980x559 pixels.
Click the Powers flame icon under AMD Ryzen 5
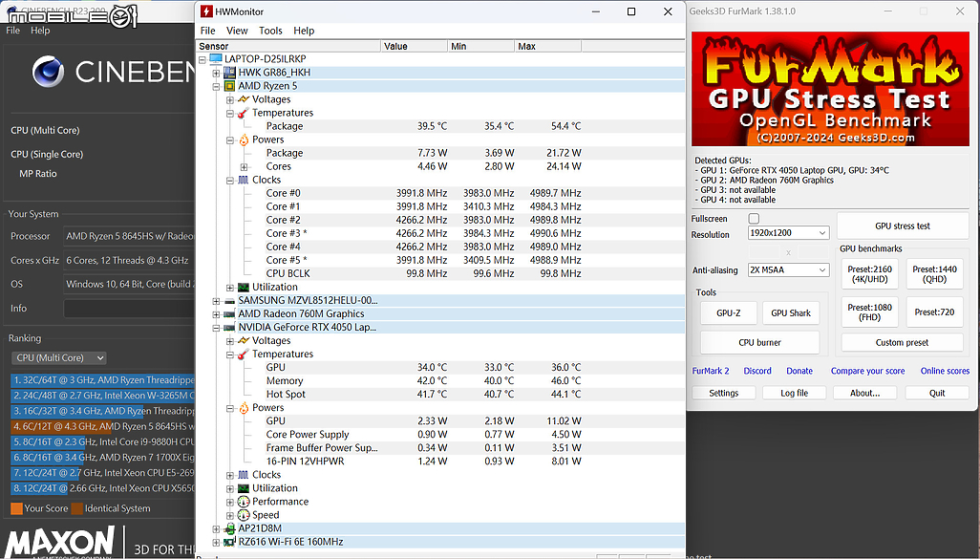(x=244, y=140)
